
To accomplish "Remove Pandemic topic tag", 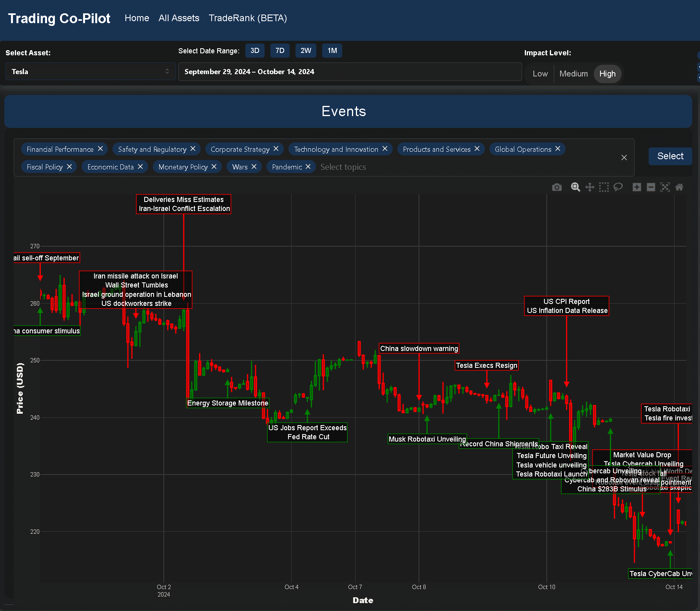I will pos(308,167).
